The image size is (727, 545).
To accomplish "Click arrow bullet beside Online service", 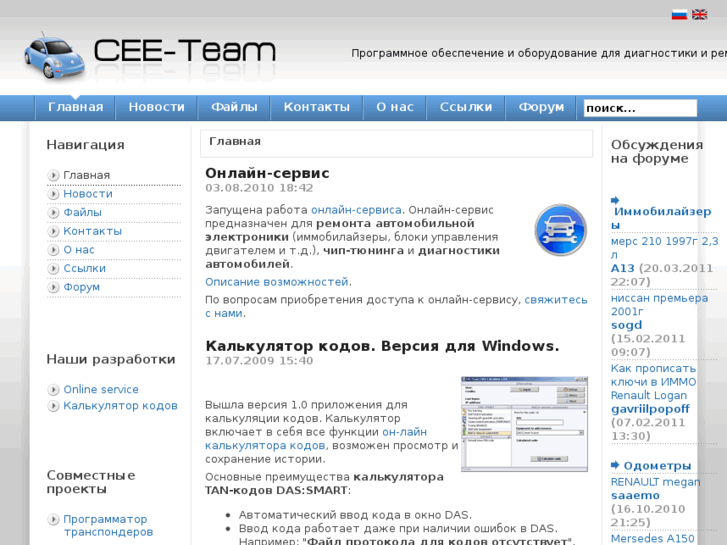I will (x=53, y=390).
